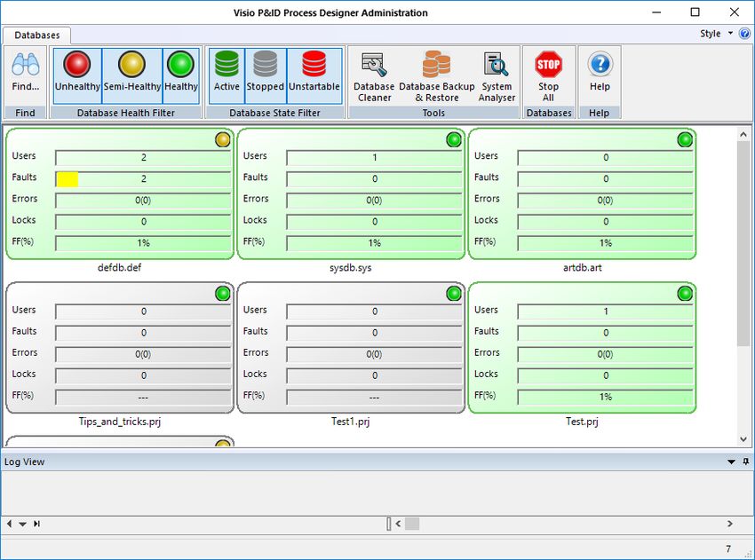Click the Errors field in Test.prj
Screen dimensions: 755x560
pyautogui.click(x=605, y=355)
